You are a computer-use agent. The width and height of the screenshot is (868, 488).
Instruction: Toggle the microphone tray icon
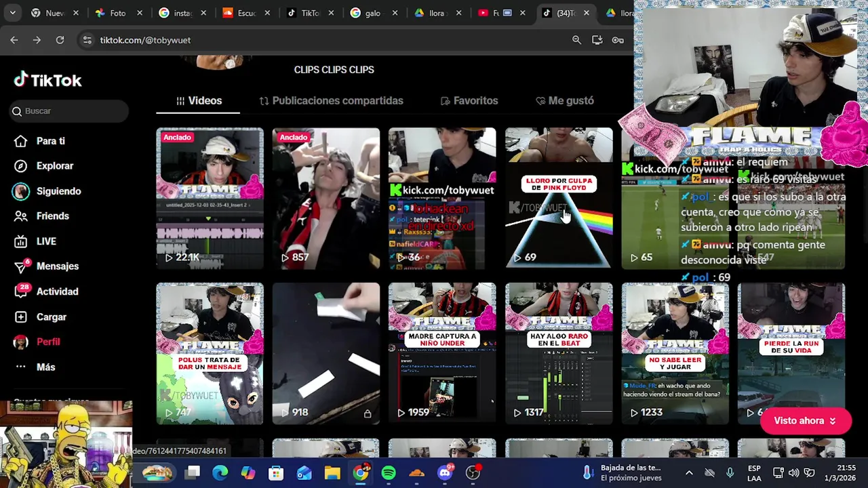coord(730,472)
